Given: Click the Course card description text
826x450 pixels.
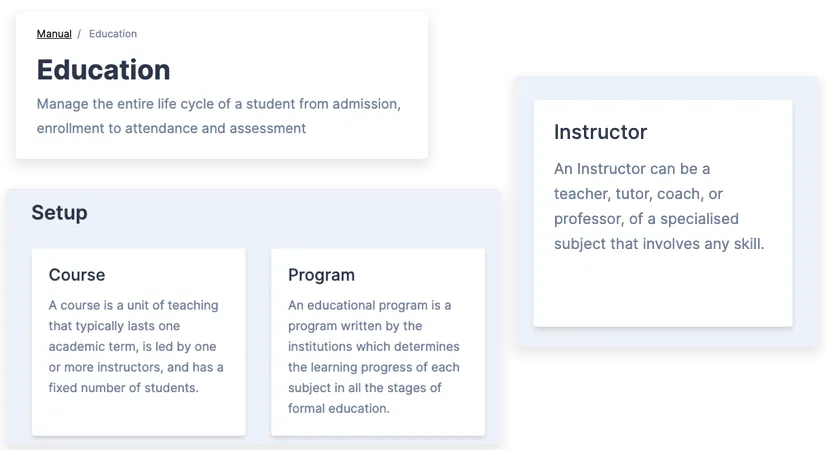Looking at the screenshot, I should [x=135, y=346].
